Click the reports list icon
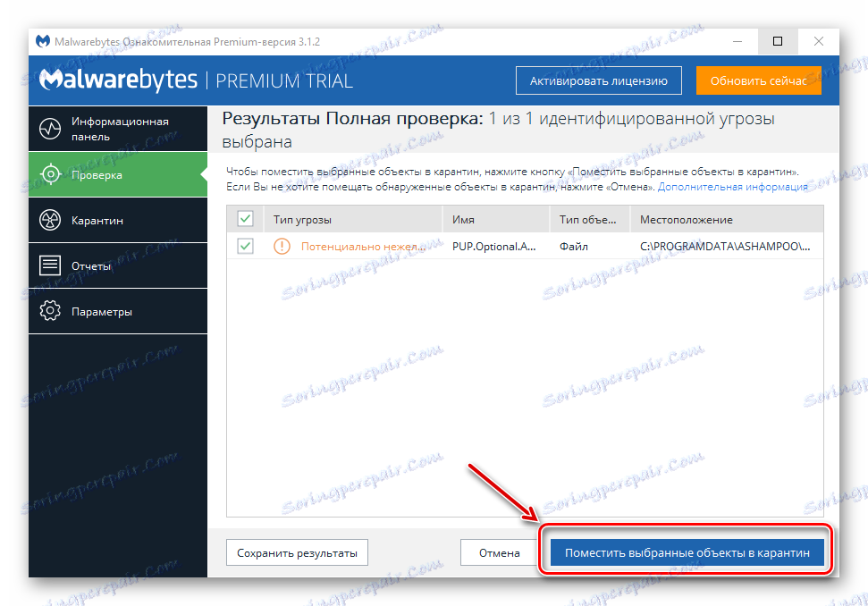This screenshot has height=606, width=868. point(50,265)
